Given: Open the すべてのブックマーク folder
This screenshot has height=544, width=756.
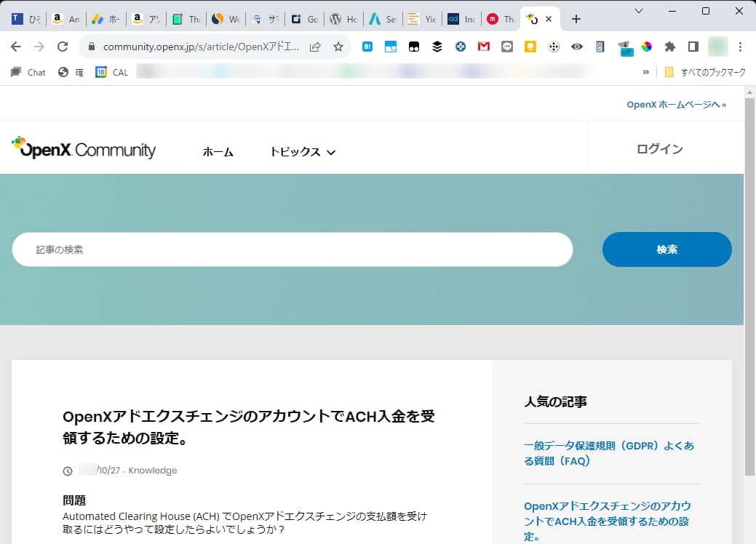Looking at the screenshot, I should coord(705,72).
